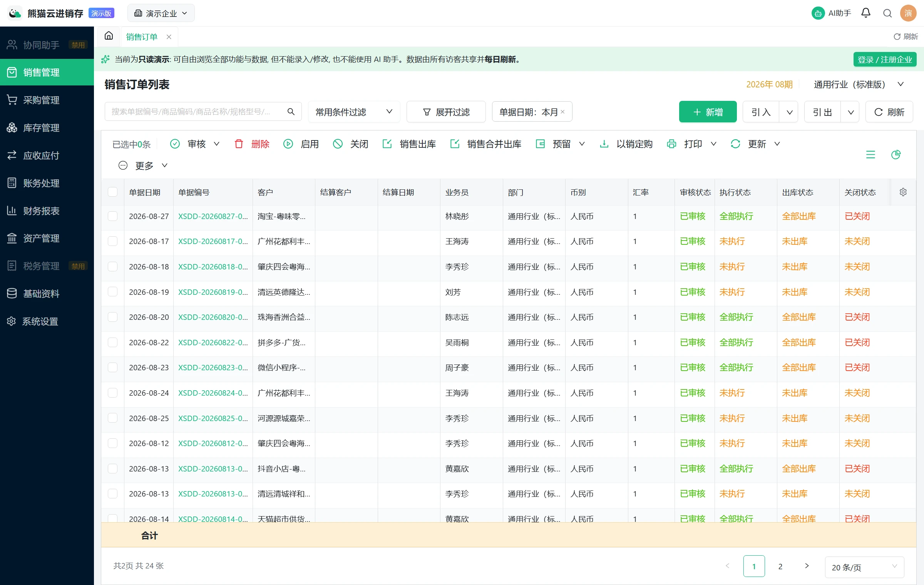Open the 库存管理 sidebar menu
Viewport: 924px width, 585px height.
[x=47, y=128]
